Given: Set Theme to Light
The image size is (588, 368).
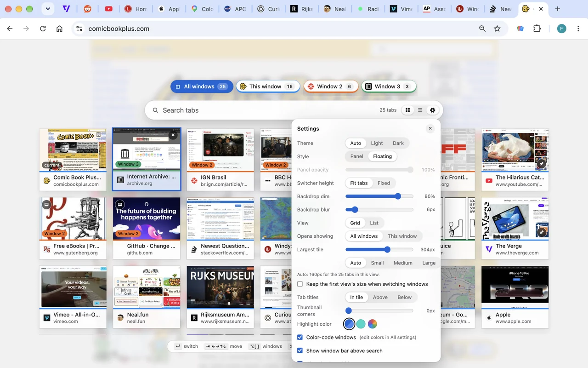Looking at the screenshot, I should 377,143.
